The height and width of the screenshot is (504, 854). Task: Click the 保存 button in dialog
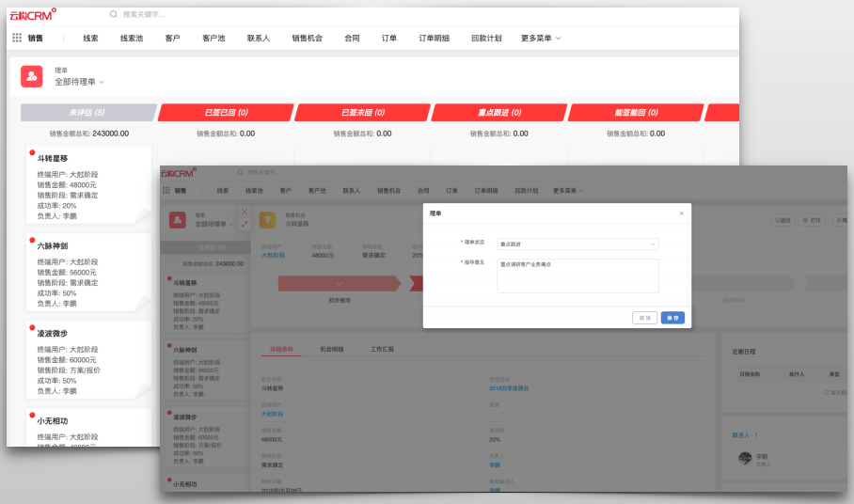tap(672, 318)
